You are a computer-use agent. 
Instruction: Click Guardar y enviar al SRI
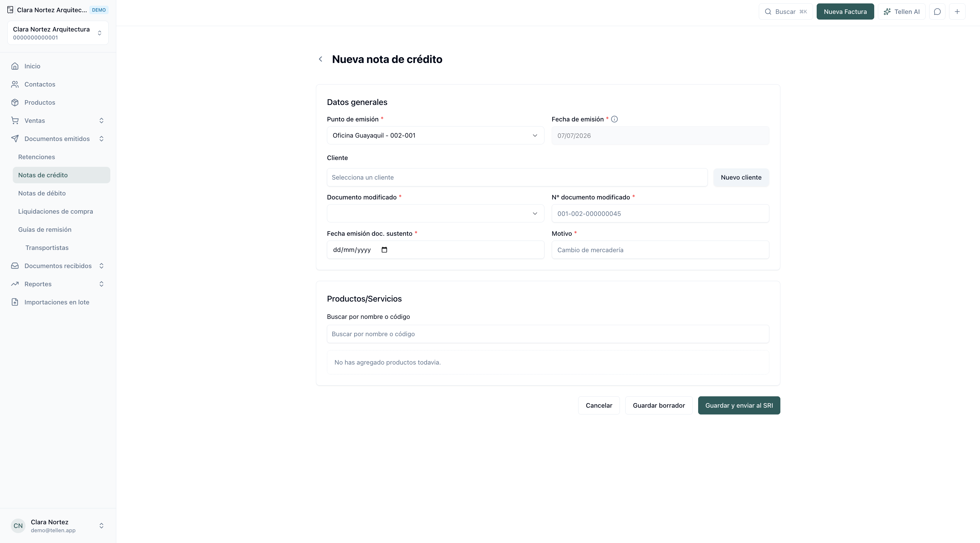coord(739,405)
